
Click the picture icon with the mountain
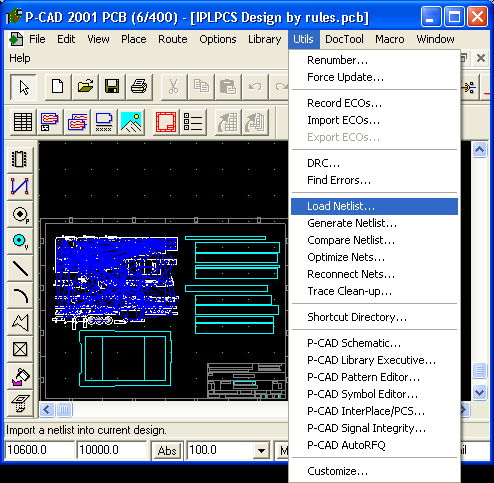(131, 122)
